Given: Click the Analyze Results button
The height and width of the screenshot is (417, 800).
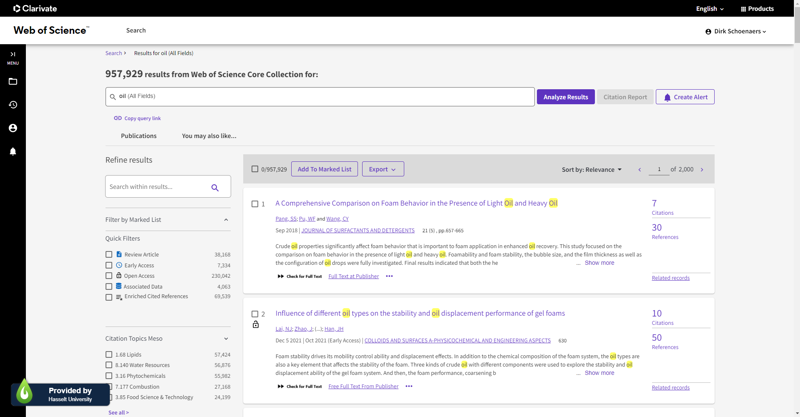Looking at the screenshot, I should pyautogui.click(x=565, y=97).
